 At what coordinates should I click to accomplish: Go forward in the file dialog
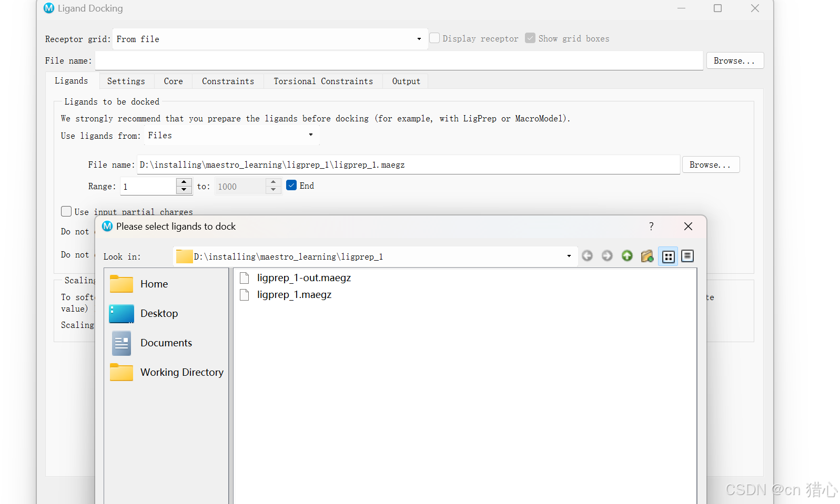pyautogui.click(x=607, y=256)
